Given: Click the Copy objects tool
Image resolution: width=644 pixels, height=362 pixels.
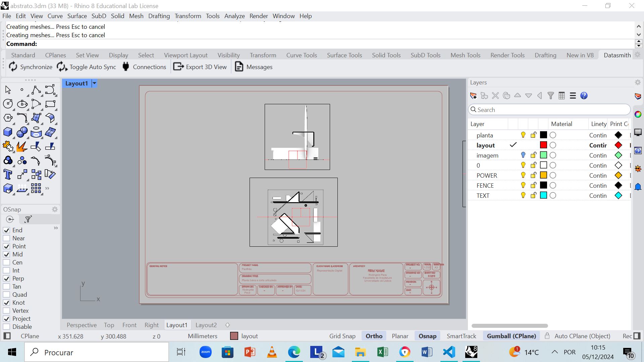Looking at the screenshot, I should tap(36, 175).
